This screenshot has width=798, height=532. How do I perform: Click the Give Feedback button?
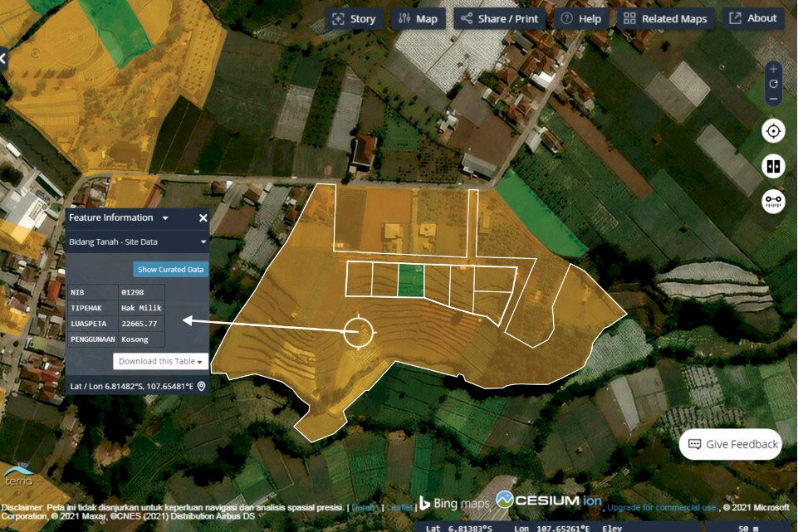[x=731, y=444]
